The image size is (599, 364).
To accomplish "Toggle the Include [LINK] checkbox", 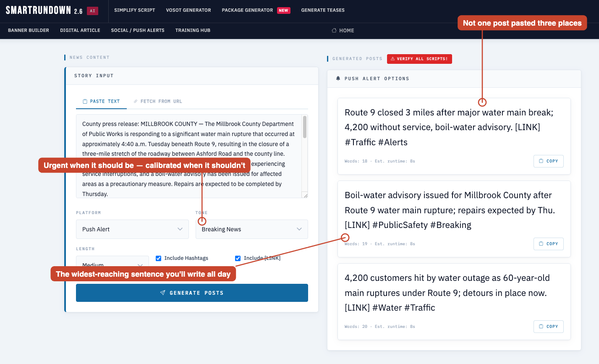I will coord(238,258).
